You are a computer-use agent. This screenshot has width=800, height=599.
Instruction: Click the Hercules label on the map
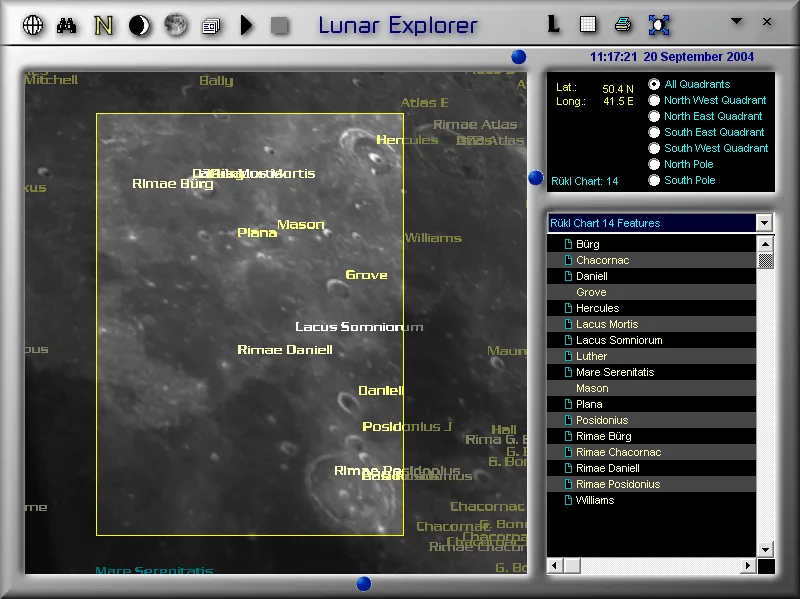(407, 140)
